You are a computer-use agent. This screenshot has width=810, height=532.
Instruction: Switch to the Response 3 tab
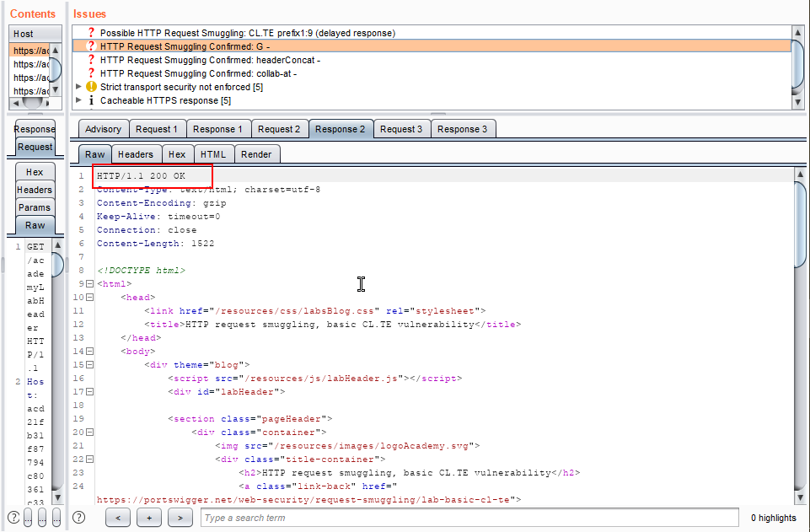pos(463,129)
